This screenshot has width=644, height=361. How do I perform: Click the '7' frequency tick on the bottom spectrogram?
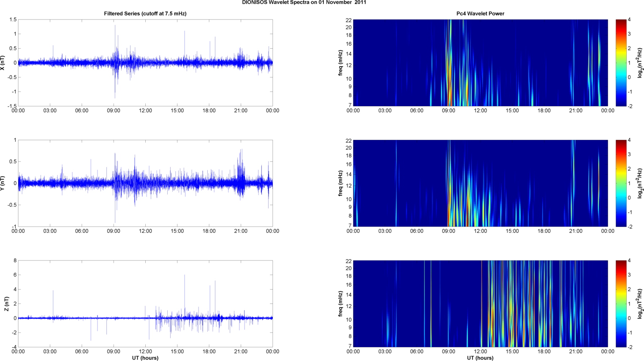[350, 346]
